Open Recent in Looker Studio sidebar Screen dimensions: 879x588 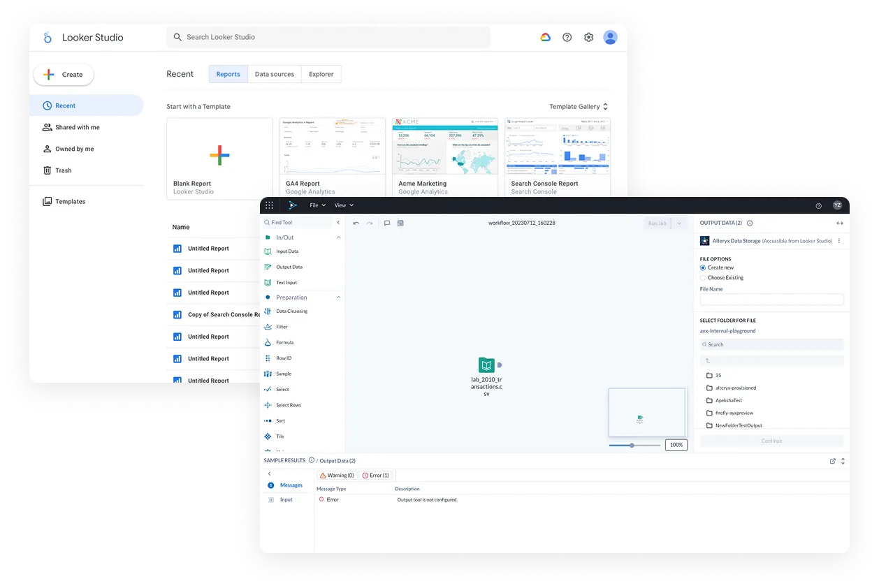point(87,105)
